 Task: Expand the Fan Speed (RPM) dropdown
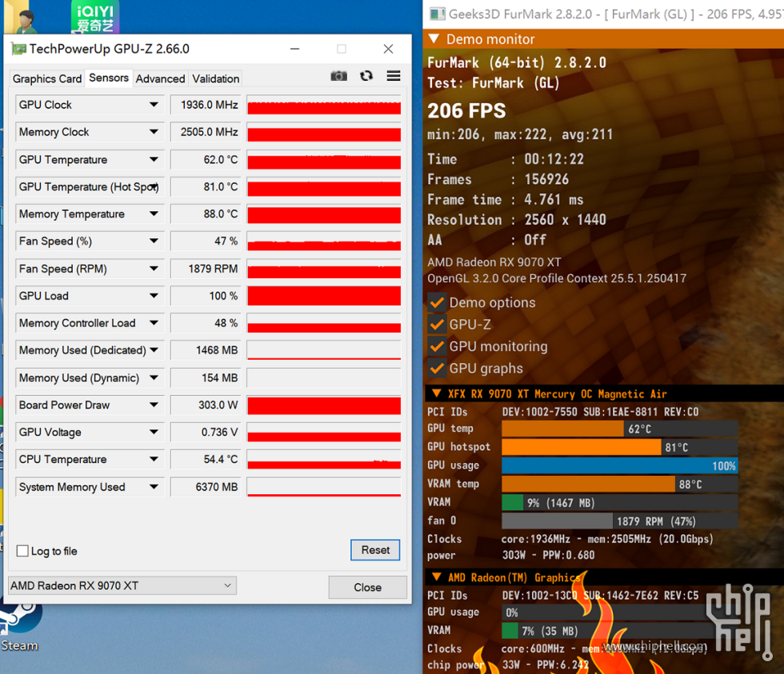[154, 269]
